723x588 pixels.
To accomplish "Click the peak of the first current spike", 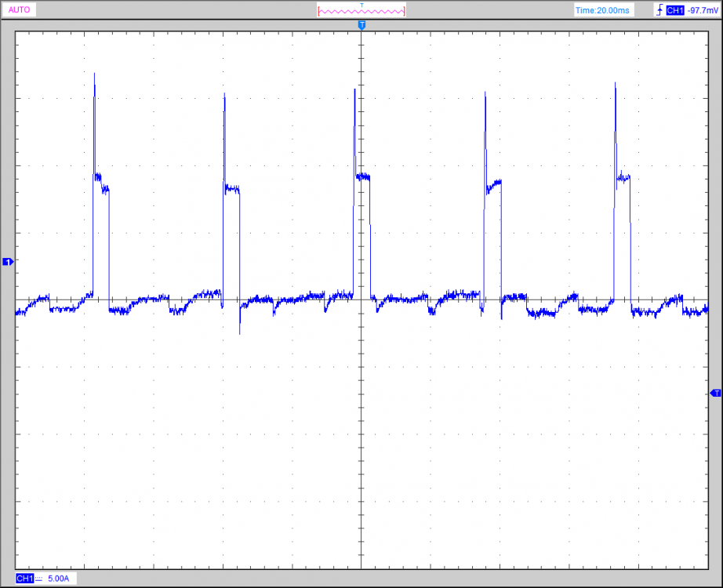I will tap(94, 74).
